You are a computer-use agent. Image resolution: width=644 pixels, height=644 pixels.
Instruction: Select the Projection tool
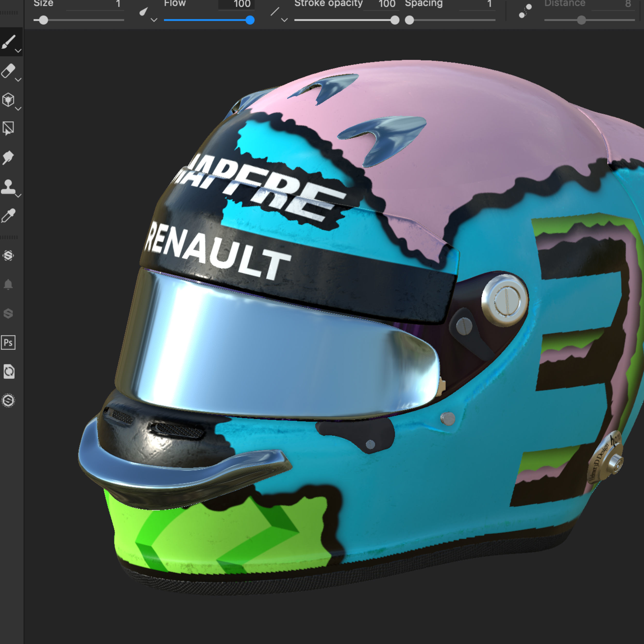pos(8,100)
